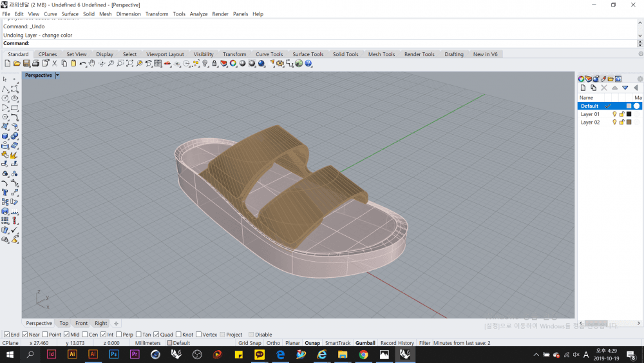Viewport: 644px width, 363px height.
Task: Switch to the Curve Tools toolbar tab
Action: pyautogui.click(x=269, y=54)
